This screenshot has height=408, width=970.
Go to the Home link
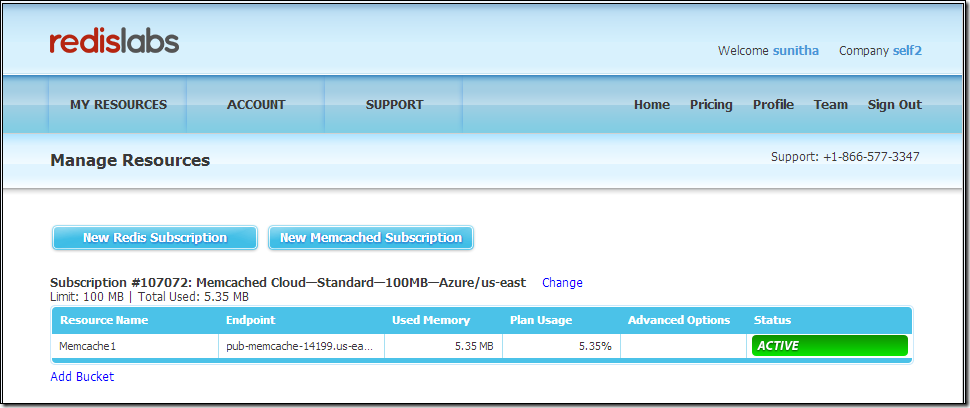pyautogui.click(x=651, y=104)
